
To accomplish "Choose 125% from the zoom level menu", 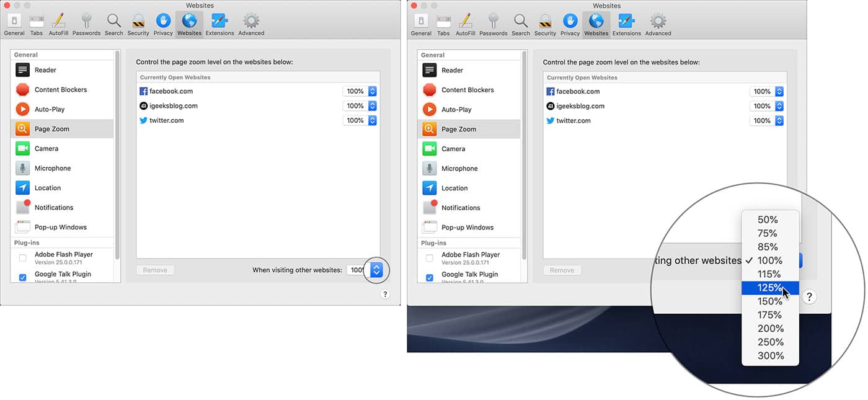I will 769,287.
